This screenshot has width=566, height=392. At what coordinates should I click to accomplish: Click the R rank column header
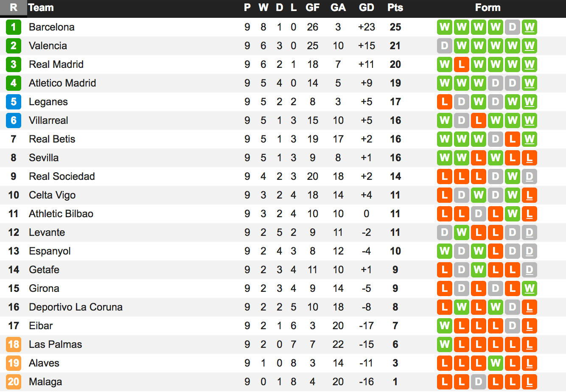pyautogui.click(x=14, y=8)
